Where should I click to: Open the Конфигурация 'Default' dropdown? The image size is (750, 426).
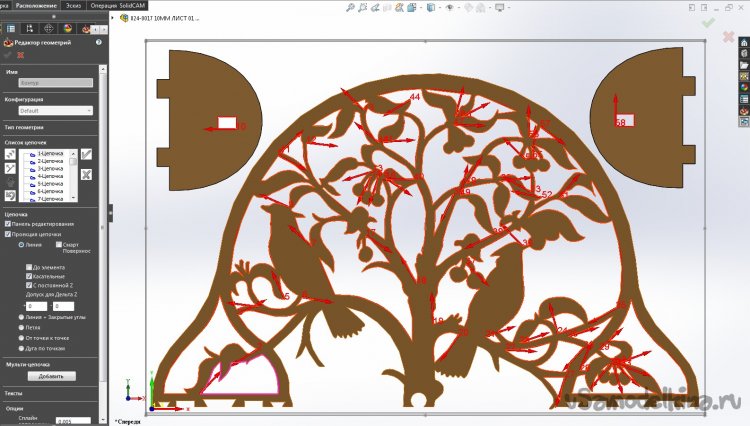[x=49, y=110]
